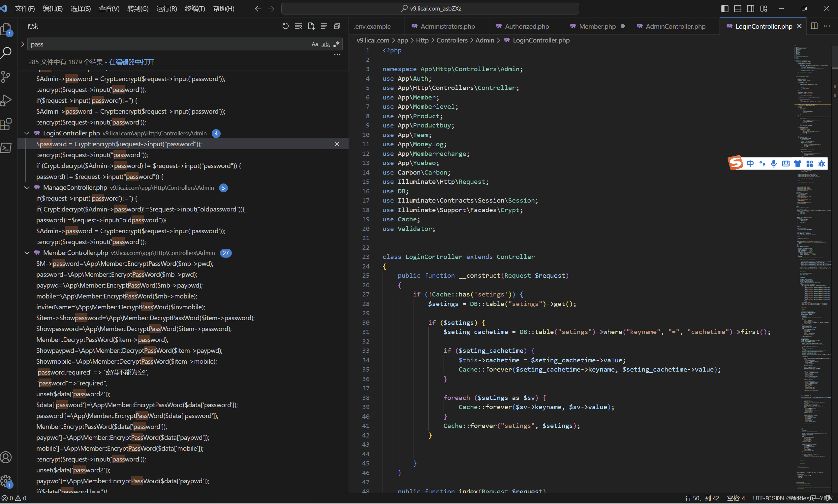Enable regular expression search toggle

[337, 44]
